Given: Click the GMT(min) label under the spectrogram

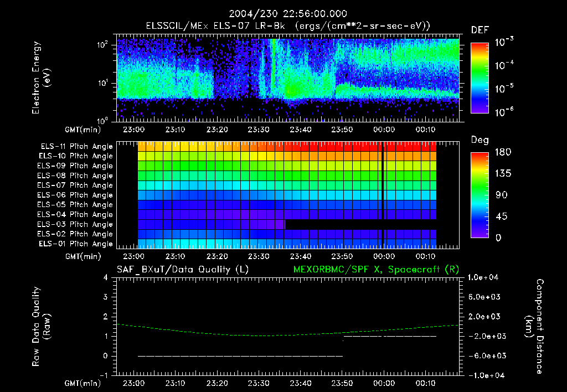Looking at the screenshot, I should [x=83, y=130].
